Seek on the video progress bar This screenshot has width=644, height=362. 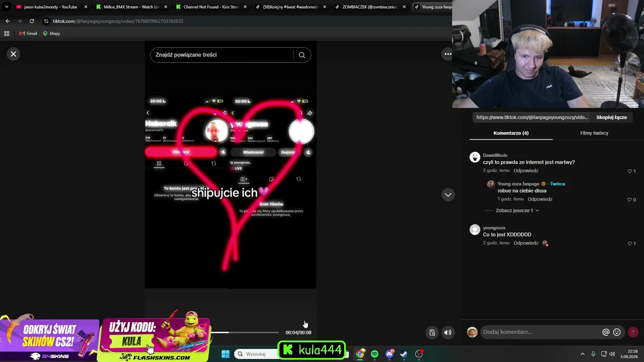pos(245,332)
